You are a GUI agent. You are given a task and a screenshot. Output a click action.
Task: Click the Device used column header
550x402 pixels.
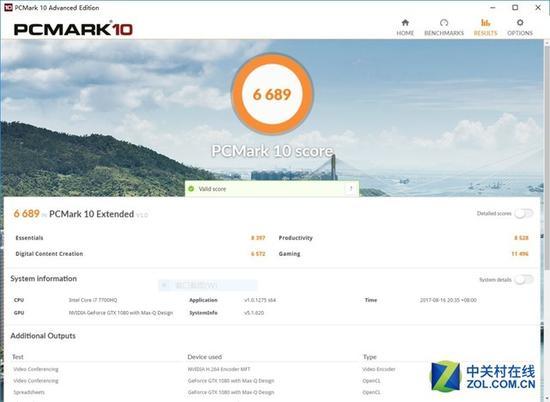click(204, 357)
